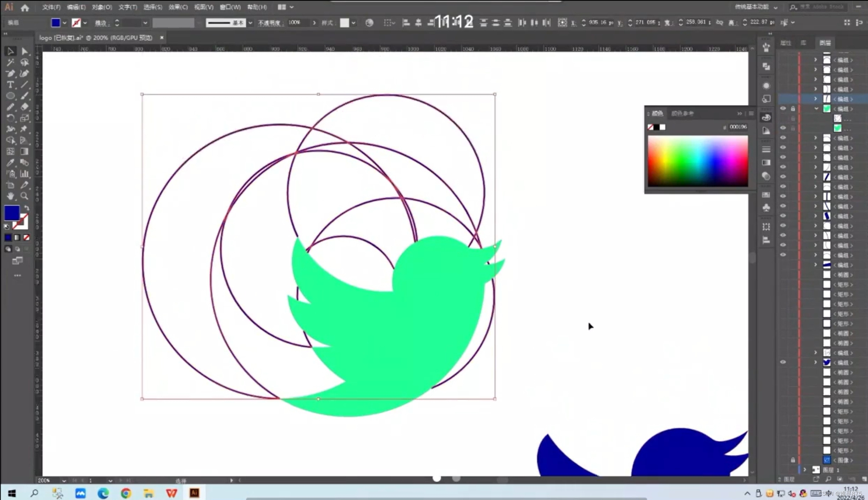Viewport: 868px width, 500px height.
Task: Select the Direct Selection tool
Action: point(24,51)
